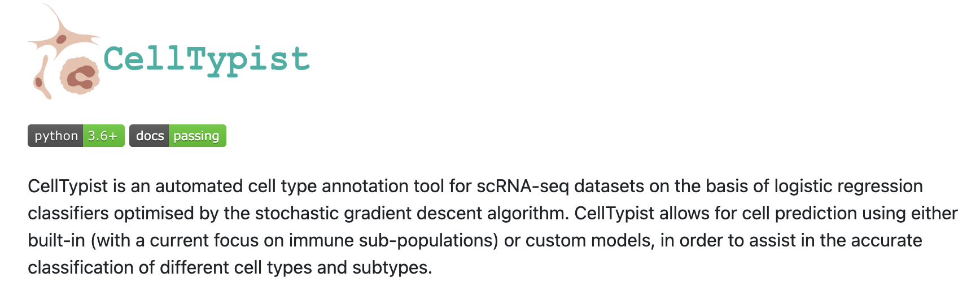Click the elongated cell in the logo
The image size is (980, 303).
(42, 79)
